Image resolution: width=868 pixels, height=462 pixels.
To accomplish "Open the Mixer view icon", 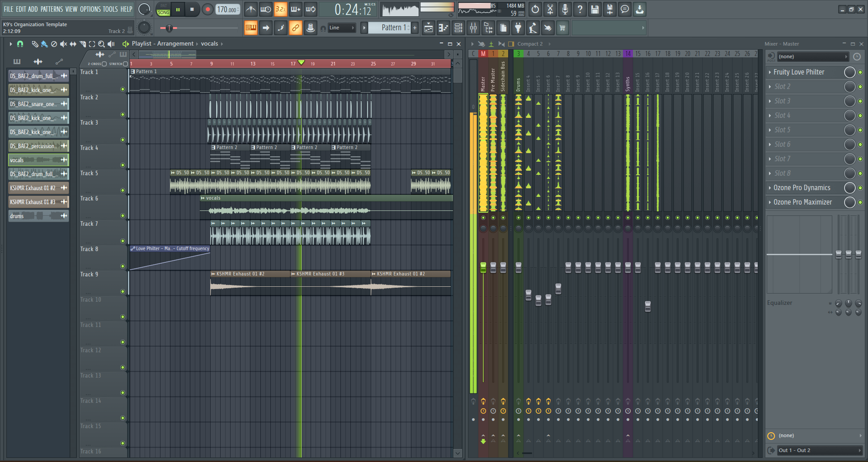I will click(473, 28).
